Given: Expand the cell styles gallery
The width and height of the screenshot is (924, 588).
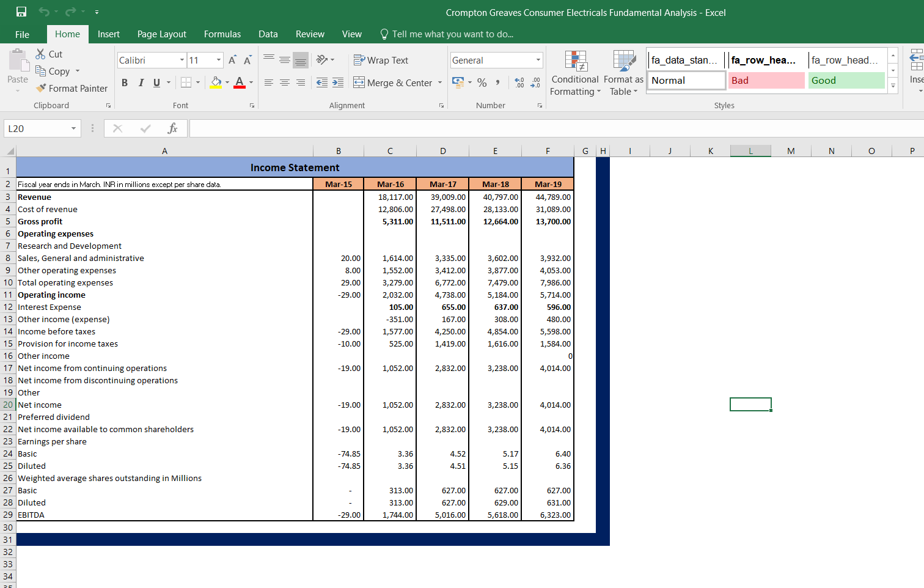Looking at the screenshot, I should click(x=893, y=86).
